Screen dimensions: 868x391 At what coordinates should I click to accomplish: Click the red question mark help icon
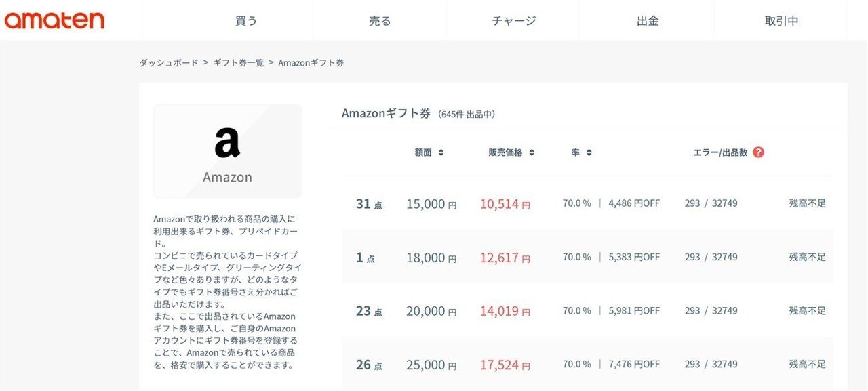click(758, 152)
